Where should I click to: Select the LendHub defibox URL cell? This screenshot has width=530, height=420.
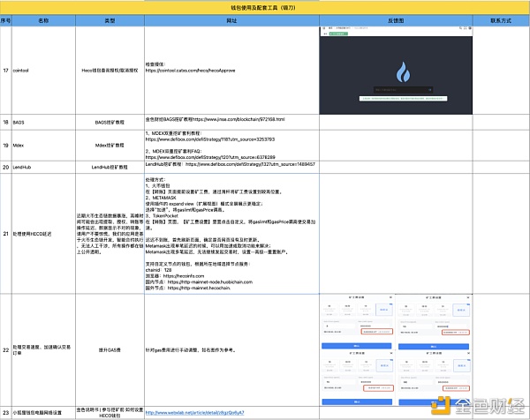(x=231, y=167)
